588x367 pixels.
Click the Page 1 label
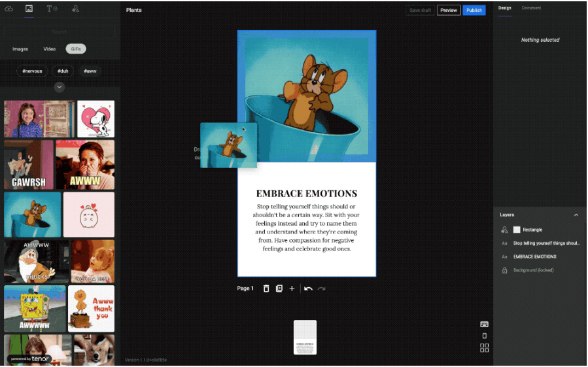(x=245, y=288)
